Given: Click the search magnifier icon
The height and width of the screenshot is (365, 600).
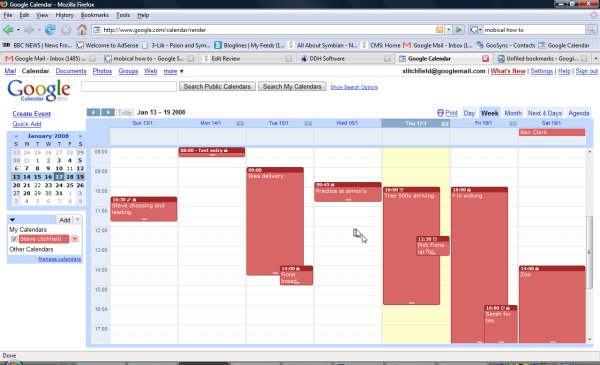Looking at the screenshot, I should coord(591,29).
